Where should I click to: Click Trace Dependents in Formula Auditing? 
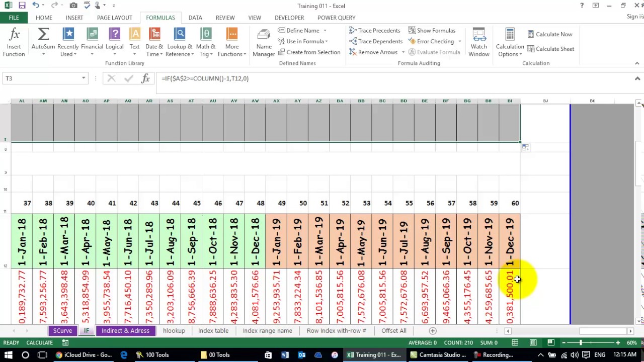pyautogui.click(x=376, y=41)
